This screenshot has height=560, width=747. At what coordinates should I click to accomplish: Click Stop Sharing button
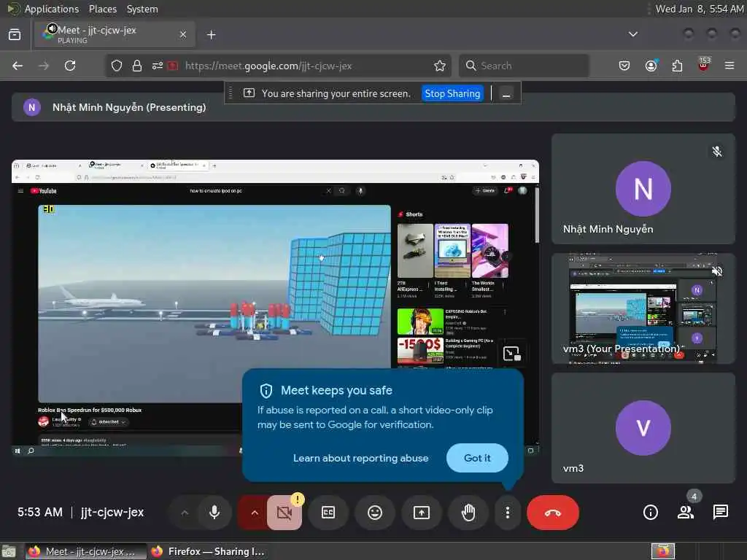(x=452, y=93)
